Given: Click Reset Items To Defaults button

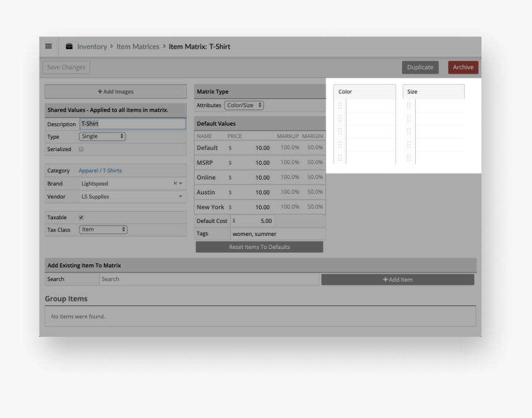Looking at the screenshot, I should coord(259,247).
